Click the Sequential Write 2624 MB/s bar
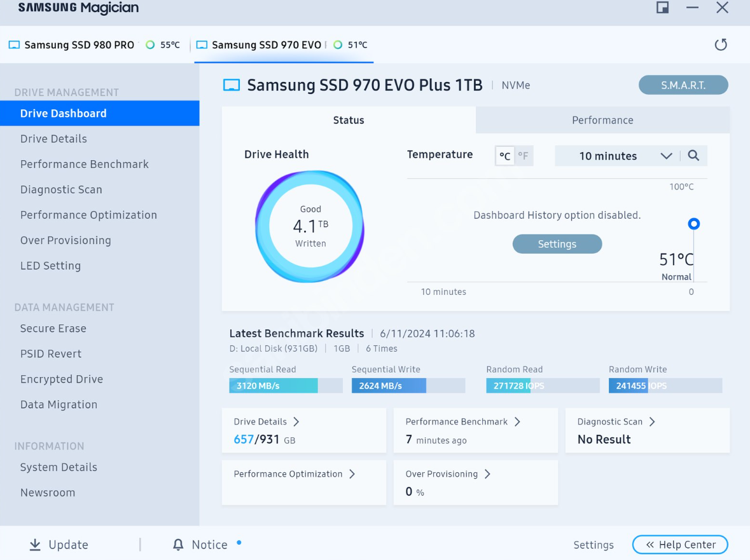The image size is (750, 560). click(x=408, y=386)
